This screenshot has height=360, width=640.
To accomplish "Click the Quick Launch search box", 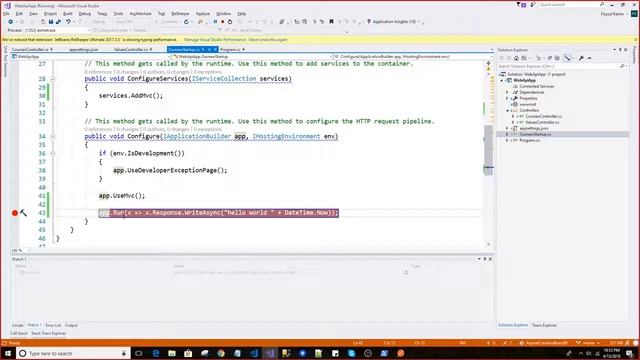I will 571,4.
